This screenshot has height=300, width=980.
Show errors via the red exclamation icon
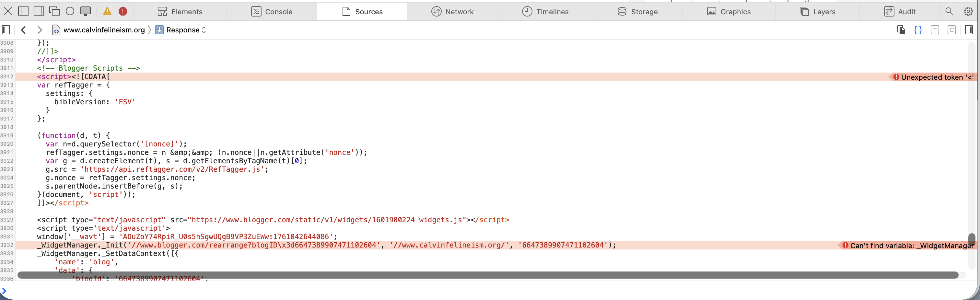coord(122,11)
